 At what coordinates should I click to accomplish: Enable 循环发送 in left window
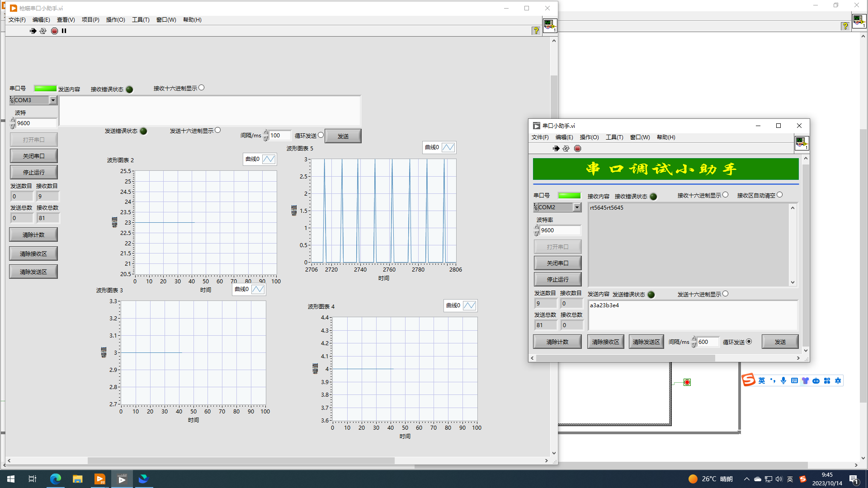(x=321, y=135)
